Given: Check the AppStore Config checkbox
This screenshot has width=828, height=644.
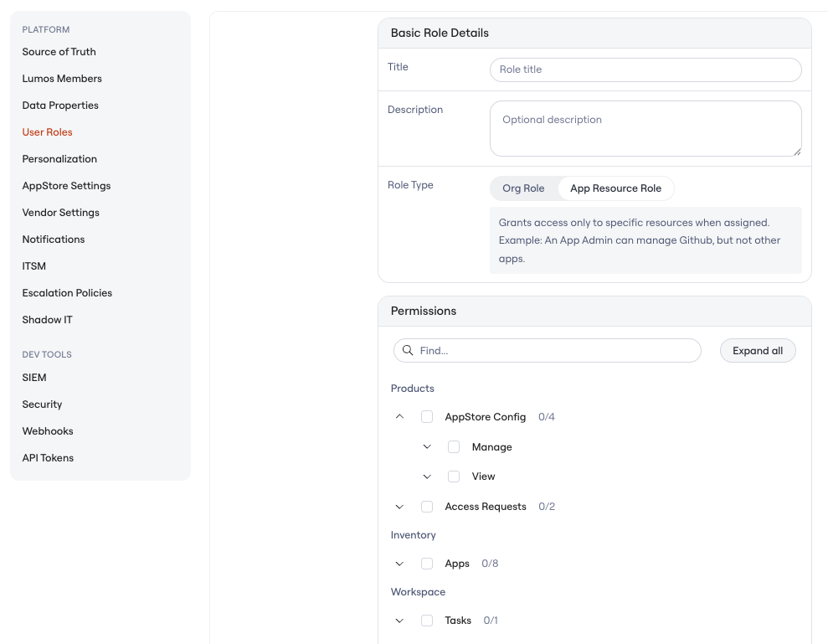Looking at the screenshot, I should [427, 417].
